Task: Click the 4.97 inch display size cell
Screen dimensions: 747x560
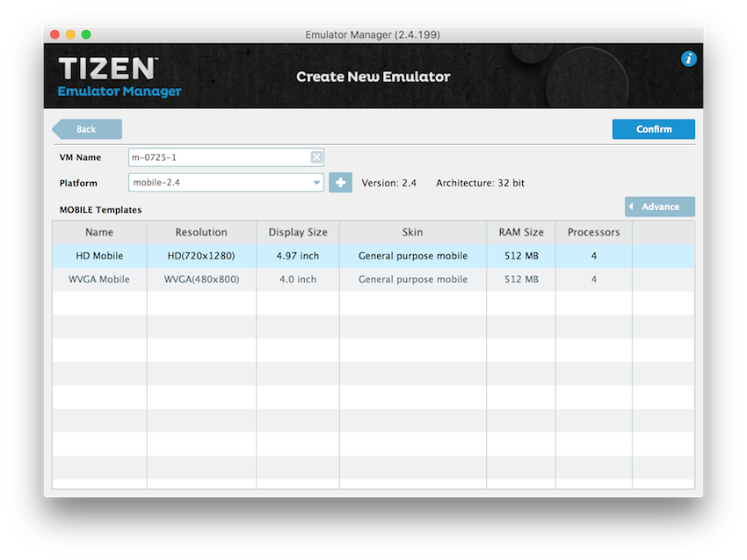Action: pos(298,256)
